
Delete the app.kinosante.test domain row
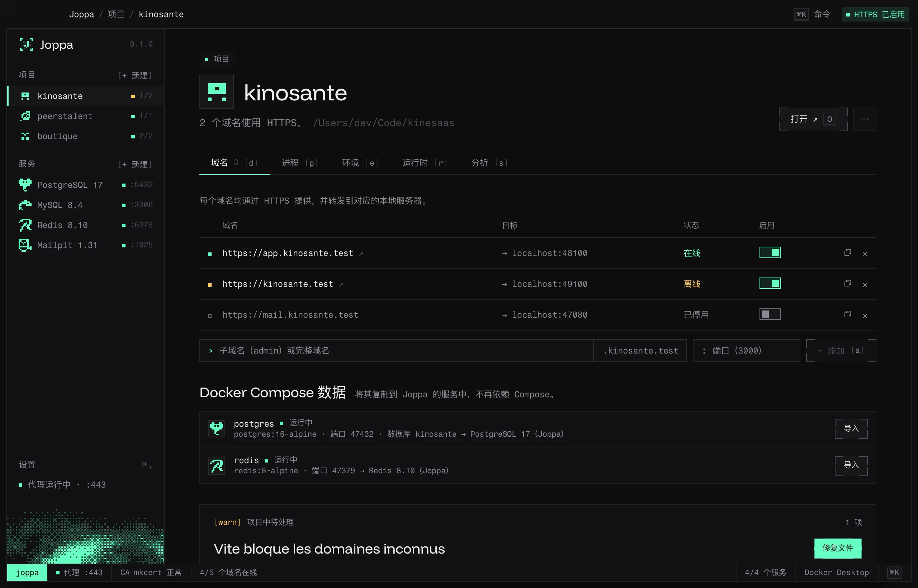pos(865,254)
